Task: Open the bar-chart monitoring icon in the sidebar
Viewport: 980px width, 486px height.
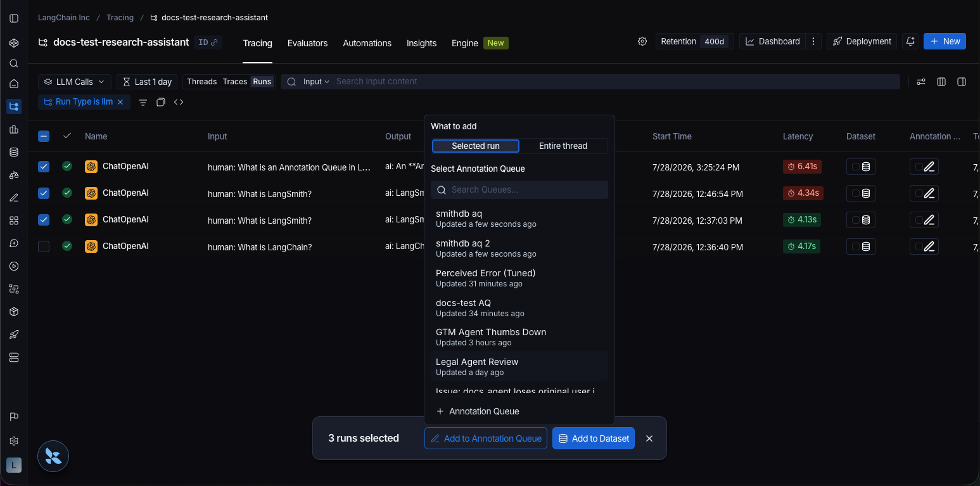Action: pyautogui.click(x=14, y=129)
